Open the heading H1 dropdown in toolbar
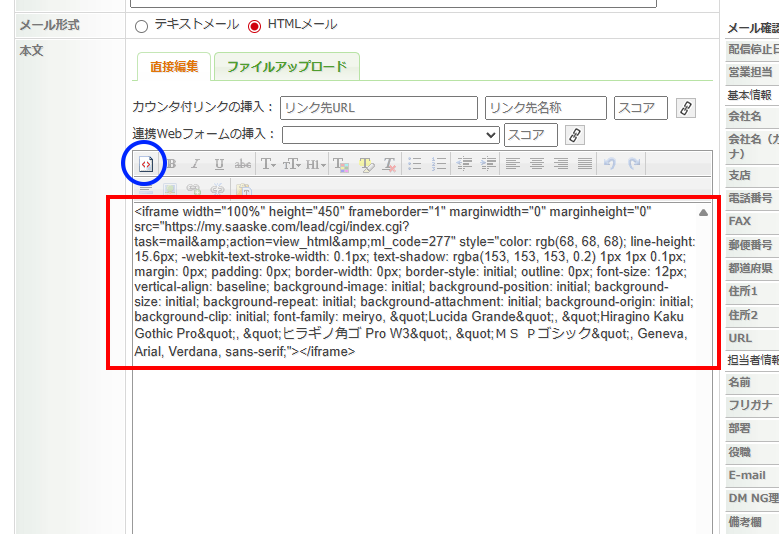Viewport: 779px width, 534px height. (315, 164)
